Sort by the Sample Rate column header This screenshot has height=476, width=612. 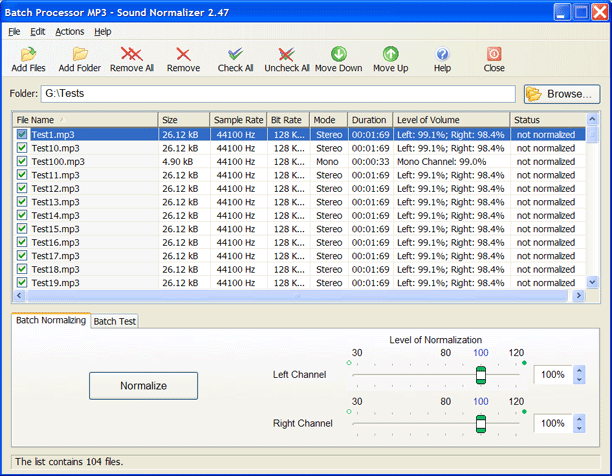pos(238,120)
